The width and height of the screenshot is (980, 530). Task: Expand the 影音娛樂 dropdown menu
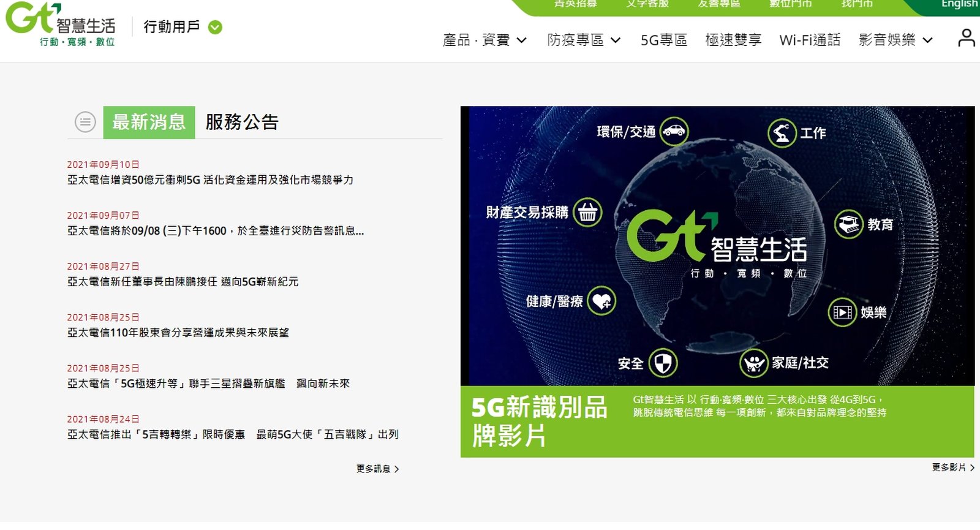click(895, 40)
